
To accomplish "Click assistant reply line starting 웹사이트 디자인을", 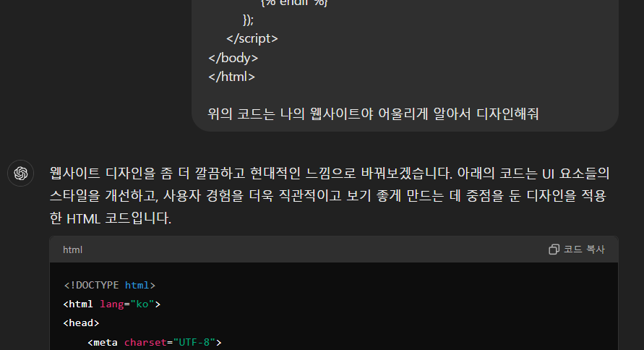I will pos(330,174).
